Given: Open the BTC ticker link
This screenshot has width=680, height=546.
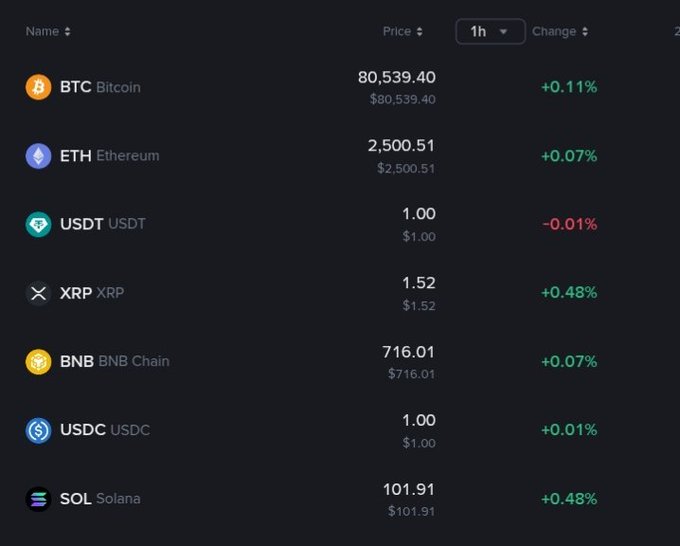Looking at the screenshot, I should click(75, 87).
